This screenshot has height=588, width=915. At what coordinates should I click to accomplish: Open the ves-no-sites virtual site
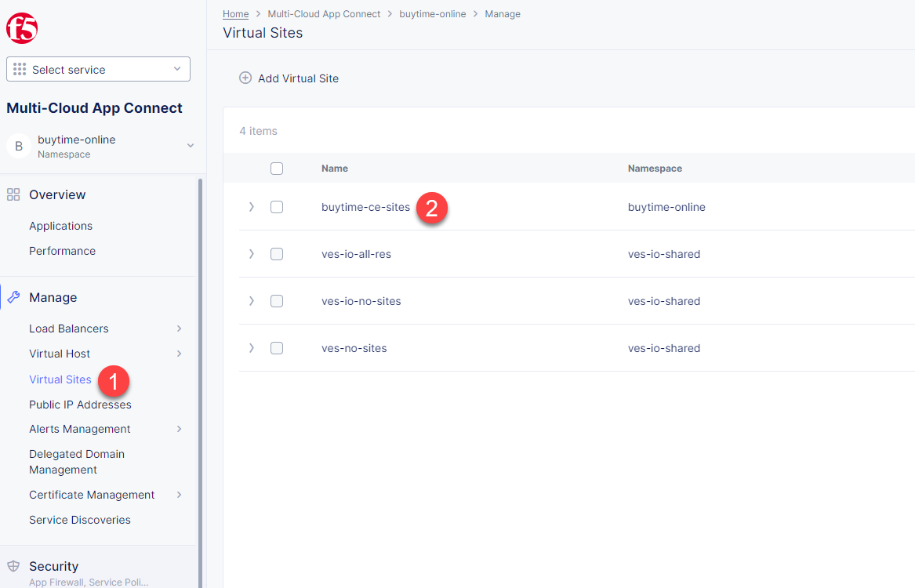tap(354, 347)
